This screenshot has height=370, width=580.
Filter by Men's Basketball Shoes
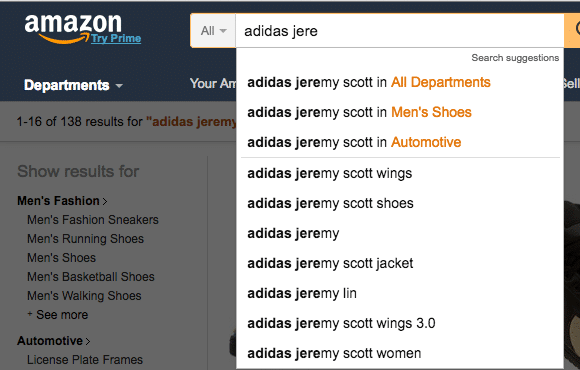click(x=91, y=277)
